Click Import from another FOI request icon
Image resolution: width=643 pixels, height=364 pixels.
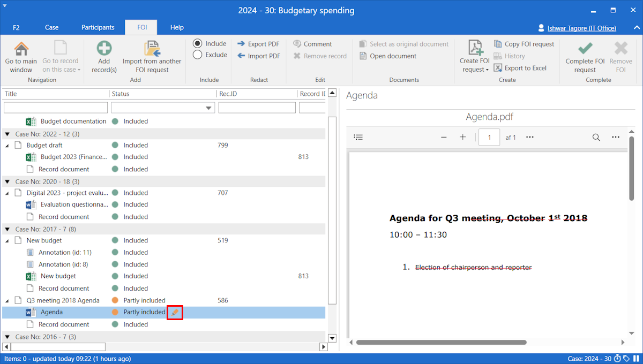(152, 49)
